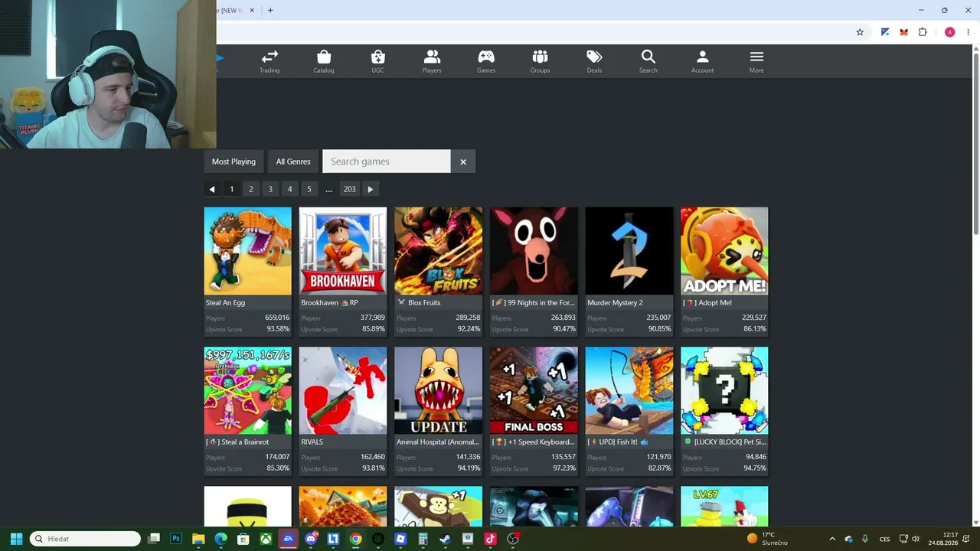Open the Windows Start menu
Screen dimensions: 980x551
click(16, 539)
